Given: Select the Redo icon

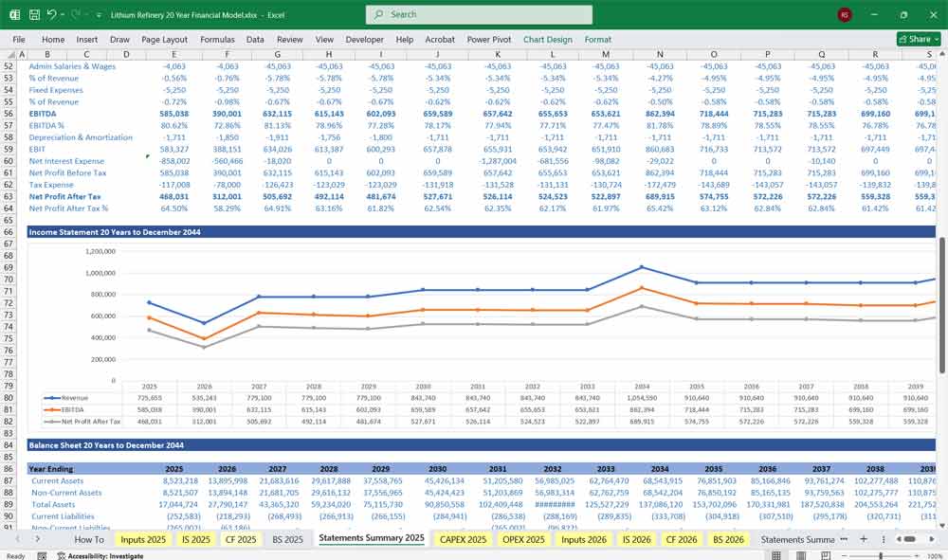Looking at the screenshot, I should (73, 14).
